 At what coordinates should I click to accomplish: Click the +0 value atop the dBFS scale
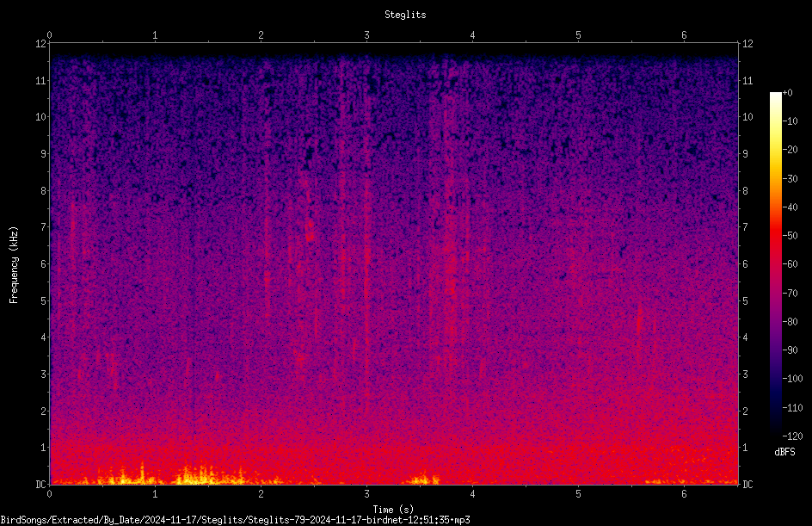coord(787,93)
